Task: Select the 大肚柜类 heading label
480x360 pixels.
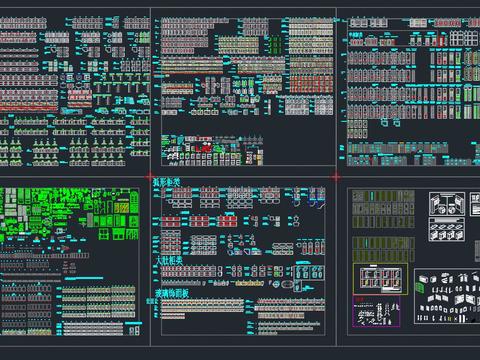Action: 169,261
